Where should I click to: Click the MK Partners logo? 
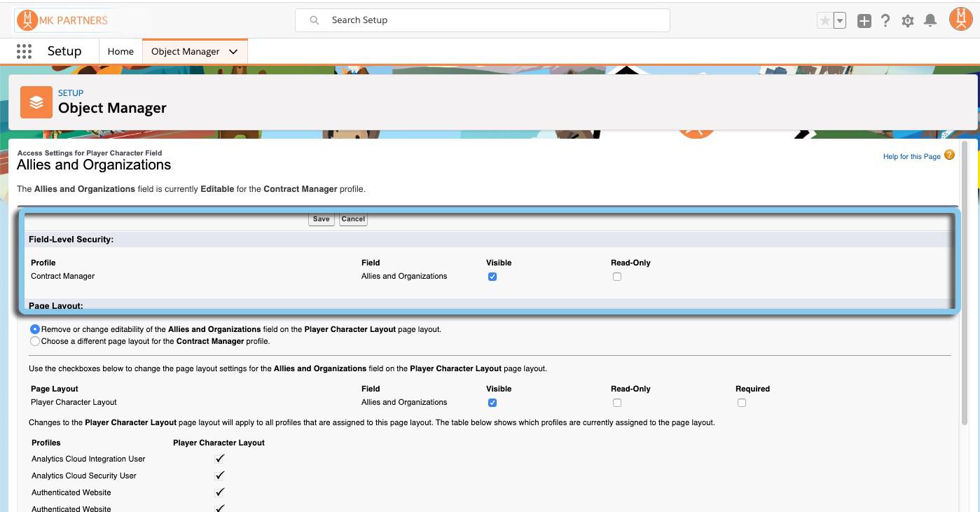[x=63, y=20]
